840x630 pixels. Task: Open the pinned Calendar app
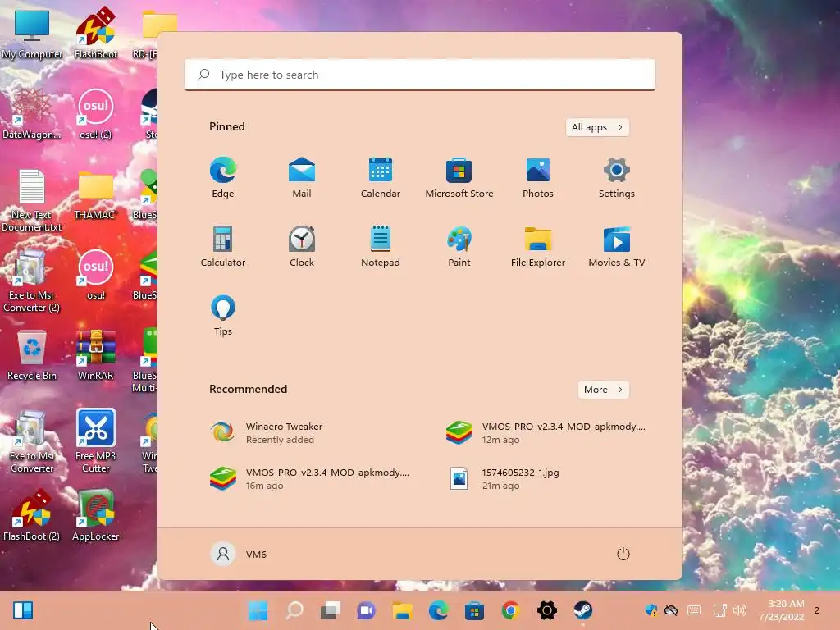pyautogui.click(x=381, y=178)
